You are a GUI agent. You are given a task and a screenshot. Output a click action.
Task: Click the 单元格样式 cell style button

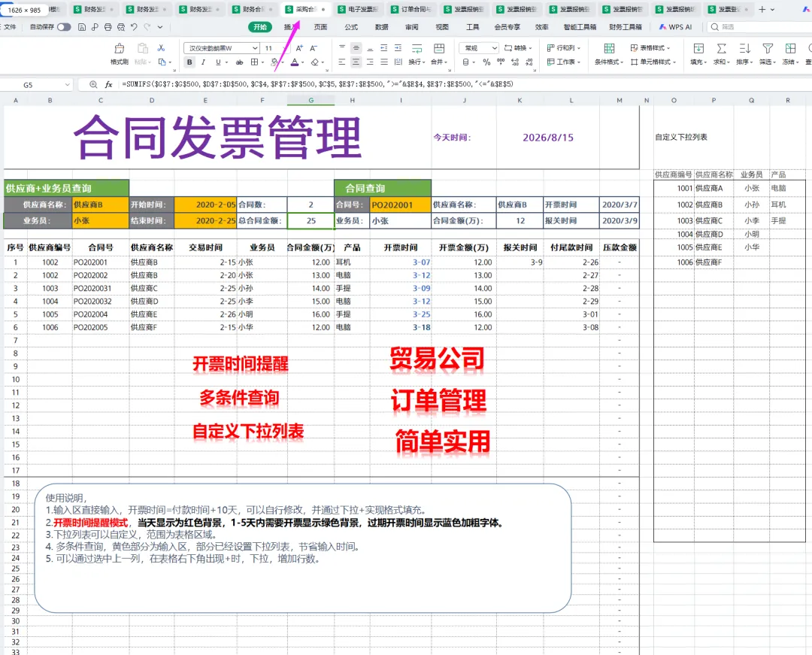653,62
